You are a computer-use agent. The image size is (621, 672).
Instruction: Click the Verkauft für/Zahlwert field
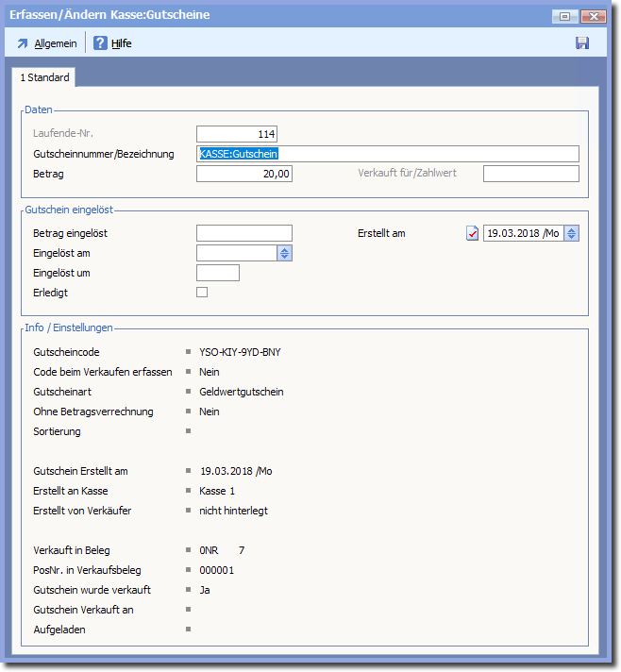coord(530,174)
